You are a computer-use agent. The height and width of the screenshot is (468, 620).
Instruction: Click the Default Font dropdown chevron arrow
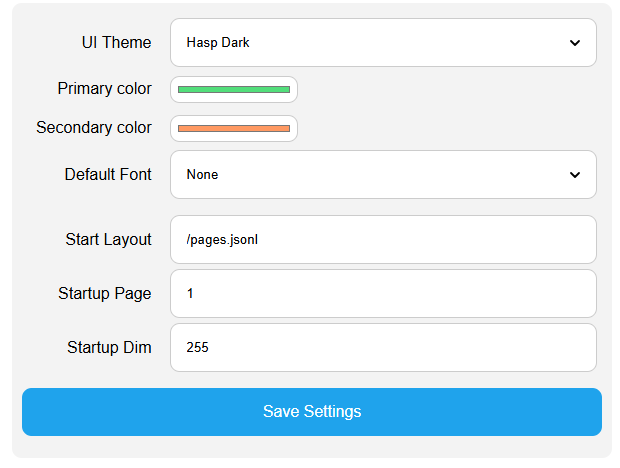[x=574, y=175]
